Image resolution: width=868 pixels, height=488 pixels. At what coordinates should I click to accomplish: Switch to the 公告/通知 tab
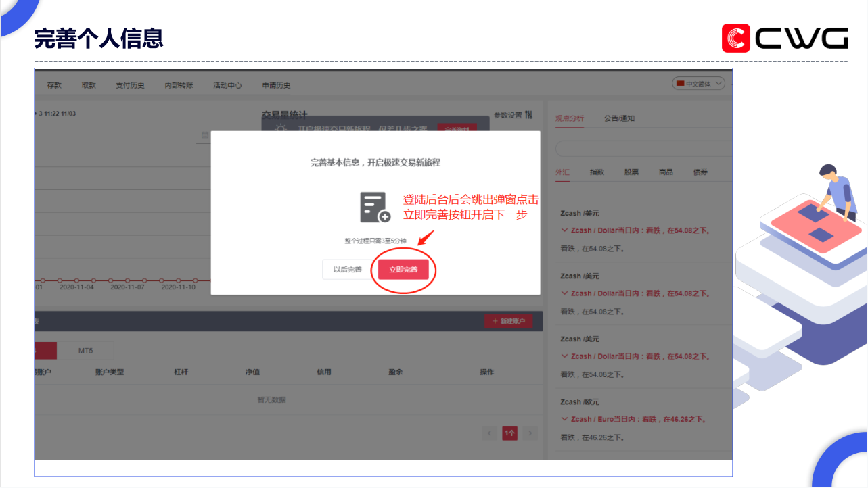point(619,118)
